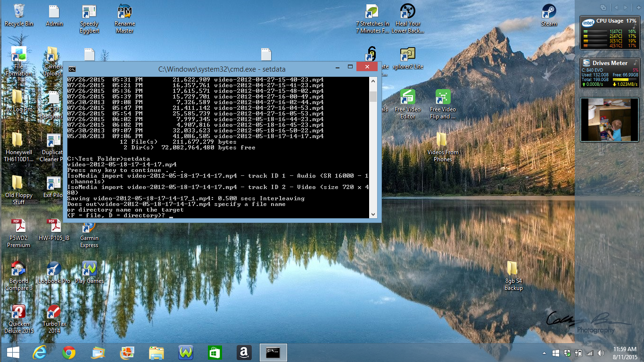Maximize the cmd.exe window
The width and height of the screenshot is (644, 362).
349,67
